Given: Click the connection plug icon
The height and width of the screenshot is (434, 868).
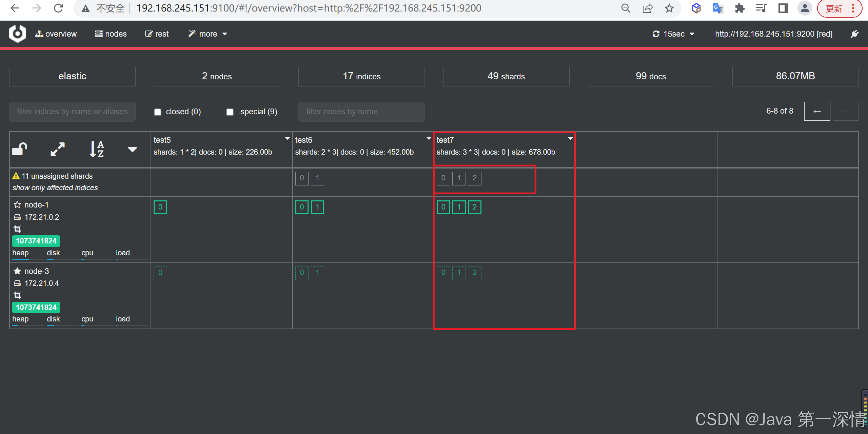Looking at the screenshot, I should pos(855,34).
